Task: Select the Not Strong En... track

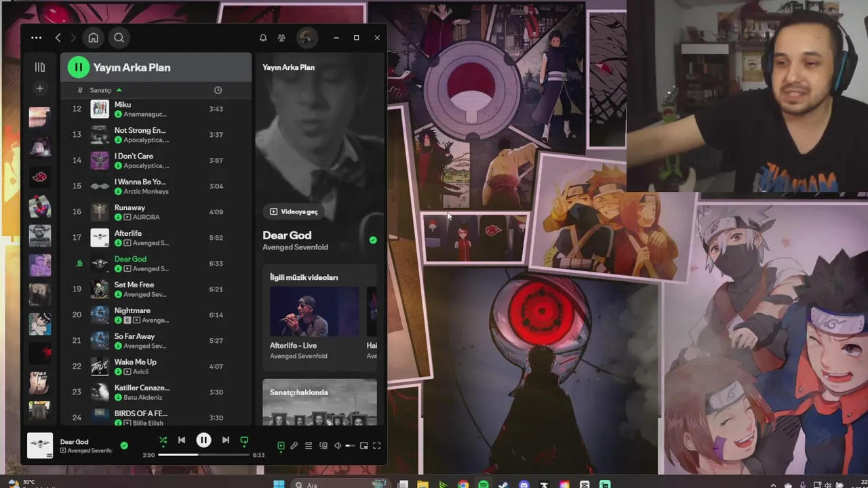Action: click(x=157, y=134)
